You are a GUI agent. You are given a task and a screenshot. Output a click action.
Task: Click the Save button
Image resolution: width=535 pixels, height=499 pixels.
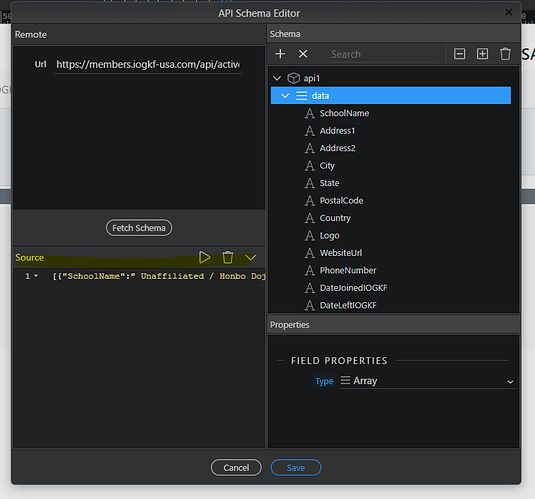point(296,468)
